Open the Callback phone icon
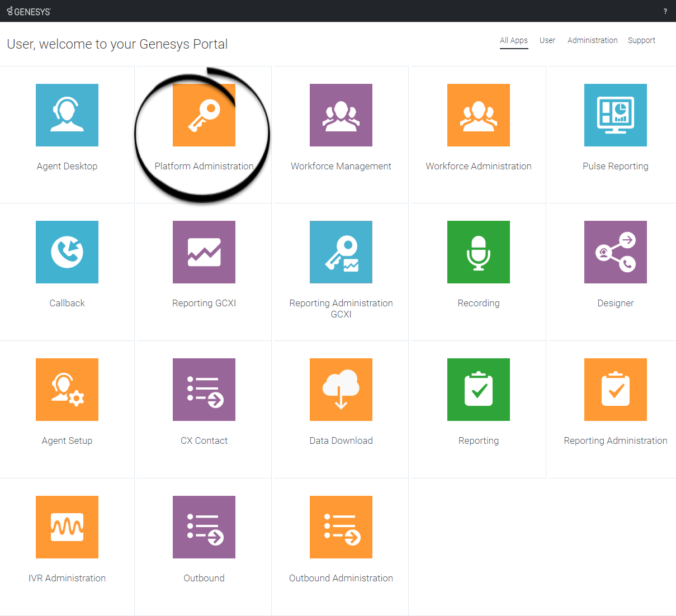The height and width of the screenshot is (616, 676). point(67,252)
